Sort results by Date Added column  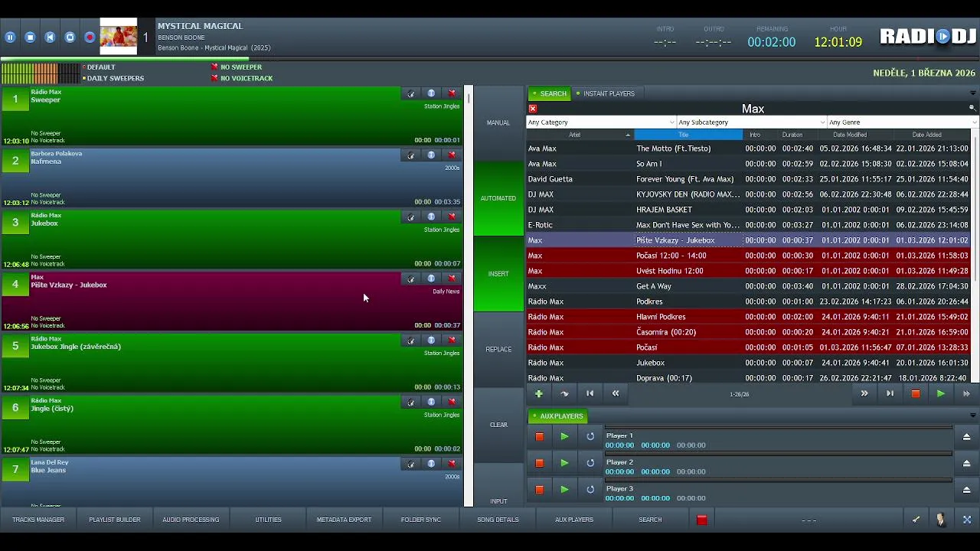tap(926, 135)
